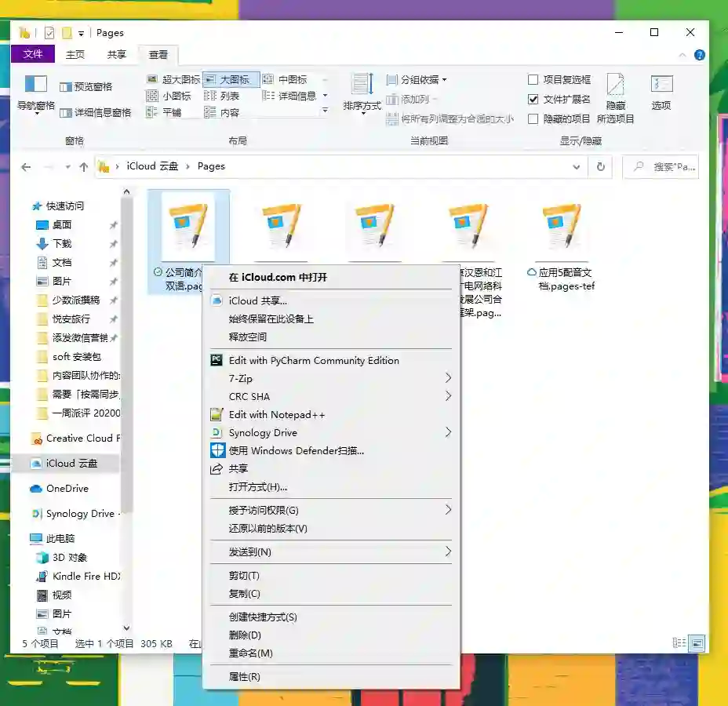Go up one folder level arrow
The image size is (728, 706).
(84, 167)
